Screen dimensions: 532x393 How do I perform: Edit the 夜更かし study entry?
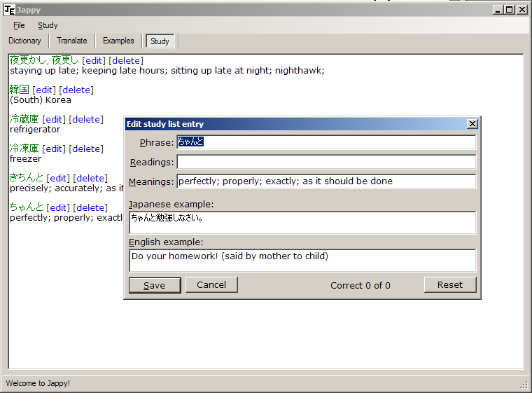94,60
